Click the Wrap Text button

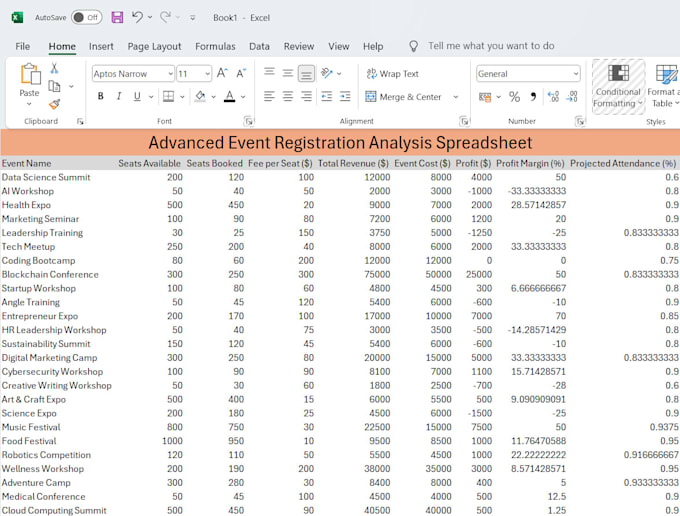coord(392,74)
